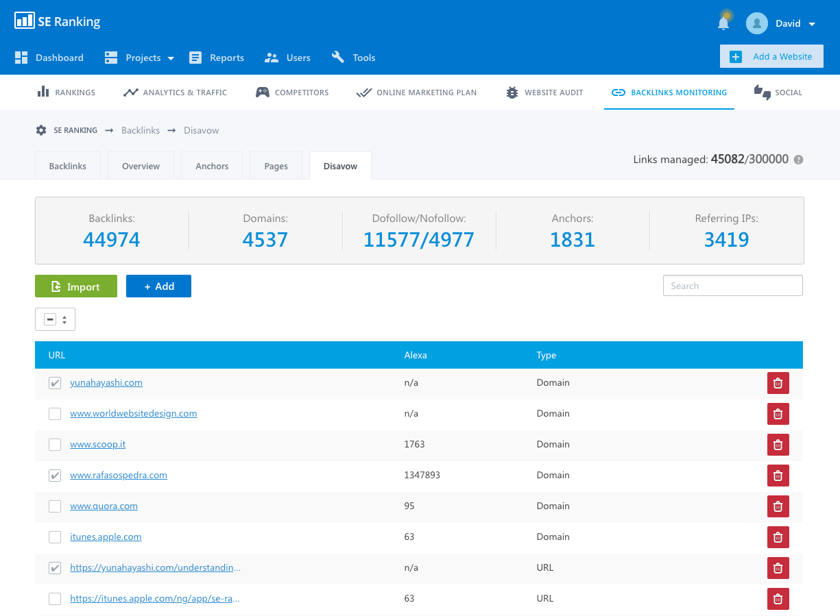This screenshot has height=616, width=840.
Task: Click the Website Audit bug icon
Action: 512,93
